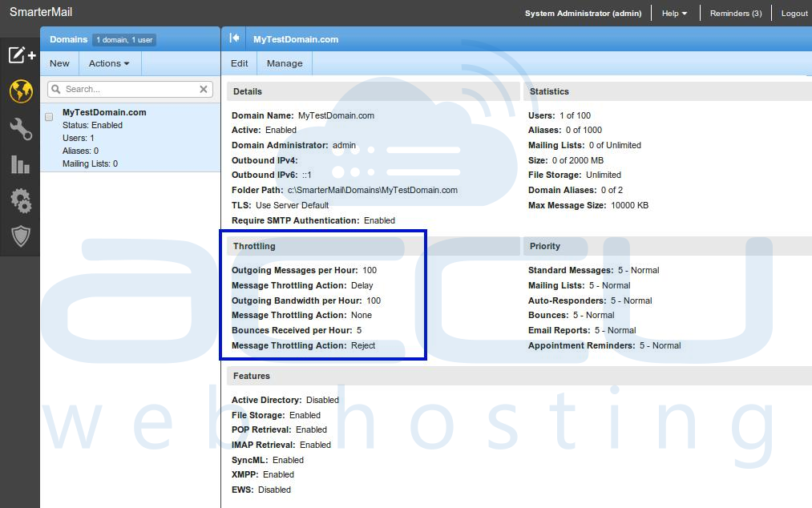The width and height of the screenshot is (812, 508).
Task: Click 'Standard Messages: 5 - Normal'
Action: point(593,270)
